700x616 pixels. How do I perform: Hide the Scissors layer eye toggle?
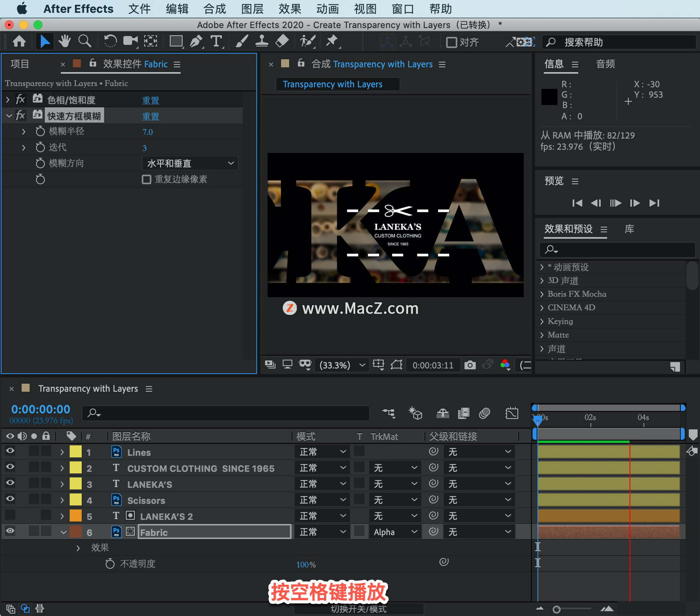[x=10, y=499]
